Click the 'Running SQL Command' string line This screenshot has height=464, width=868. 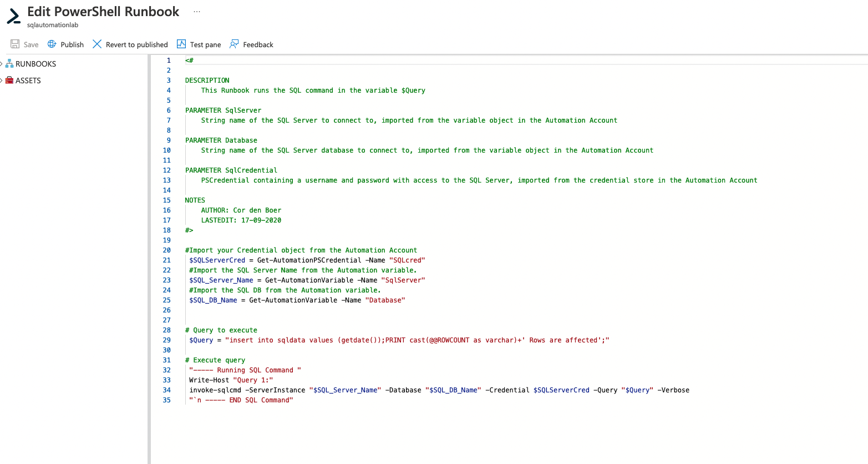[x=245, y=370]
